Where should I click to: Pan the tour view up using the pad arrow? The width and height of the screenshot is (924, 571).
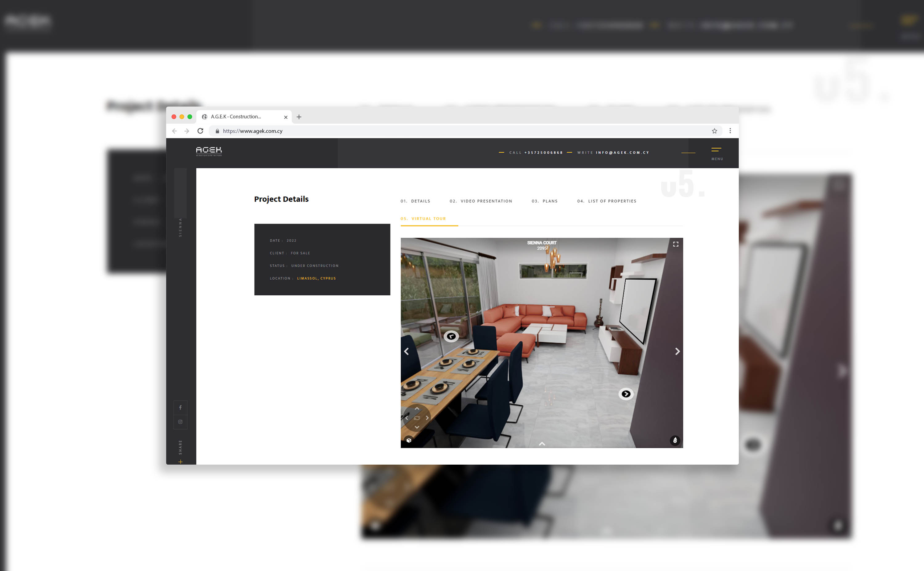pos(417,409)
